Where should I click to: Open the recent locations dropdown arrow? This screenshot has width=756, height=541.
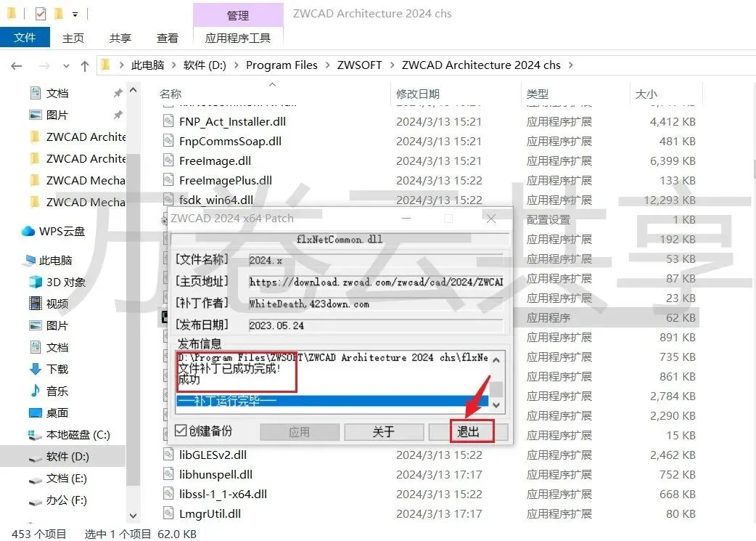point(67,66)
